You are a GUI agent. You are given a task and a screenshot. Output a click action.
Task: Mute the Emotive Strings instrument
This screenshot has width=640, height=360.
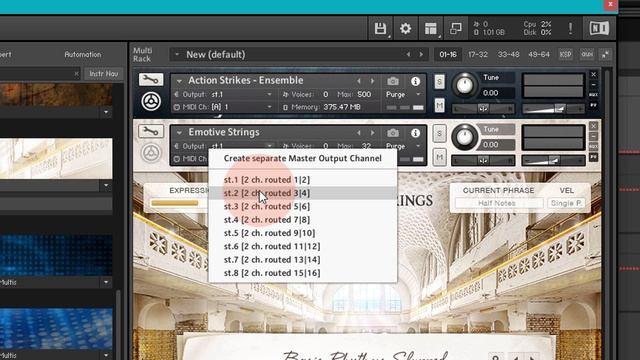coord(439,158)
